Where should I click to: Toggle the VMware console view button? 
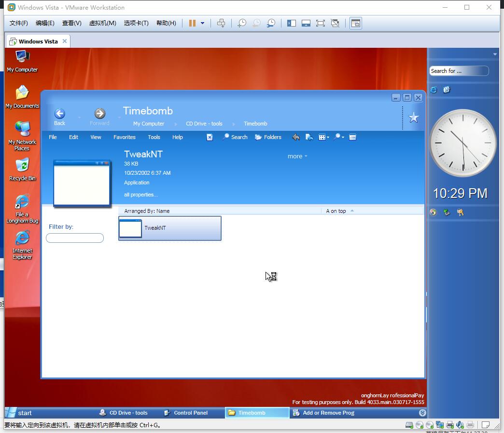point(356,23)
